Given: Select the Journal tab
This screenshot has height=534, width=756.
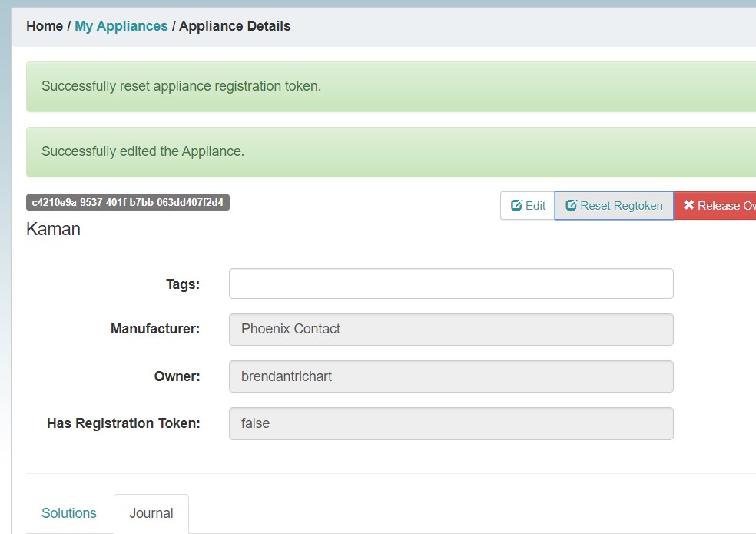Looking at the screenshot, I should (x=151, y=513).
